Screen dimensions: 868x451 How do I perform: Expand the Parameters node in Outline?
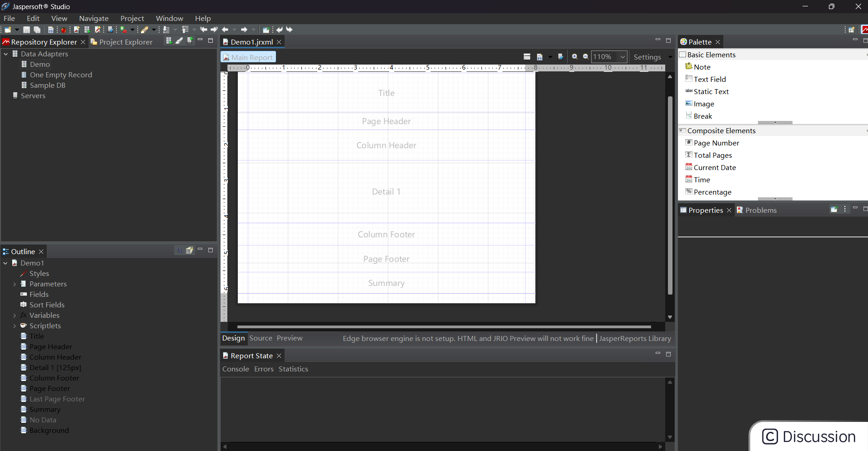(x=15, y=284)
